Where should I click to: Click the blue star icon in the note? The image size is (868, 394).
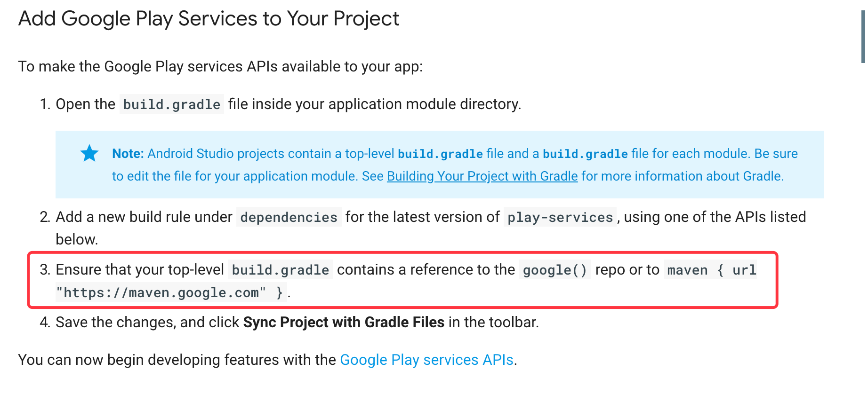pyautogui.click(x=89, y=153)
